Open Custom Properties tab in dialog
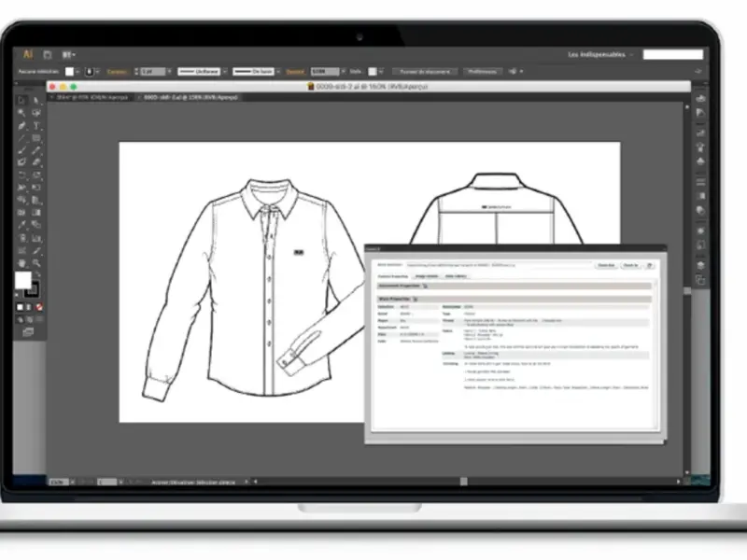This screenshot has height=560, width=747. pos(393,276)
